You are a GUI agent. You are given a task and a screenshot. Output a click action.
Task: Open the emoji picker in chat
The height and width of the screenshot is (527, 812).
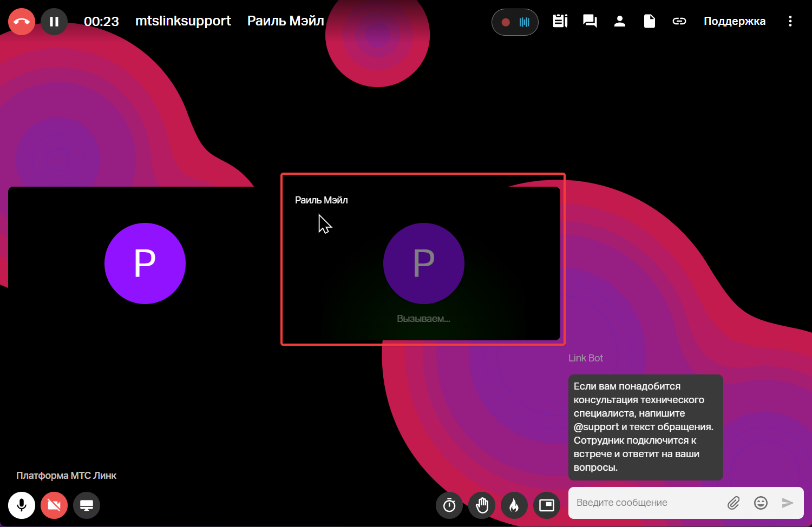[x=761, y=503]
